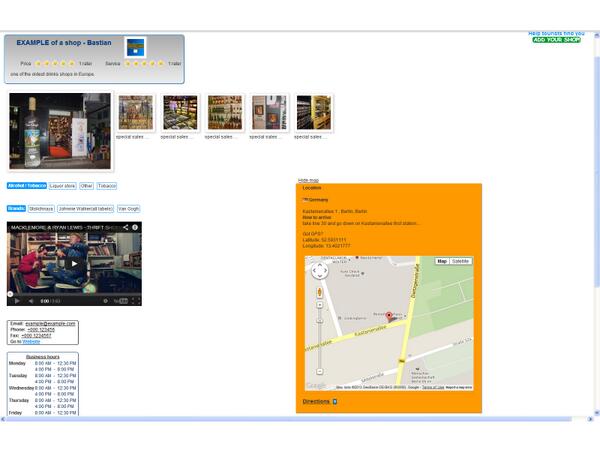Select the Alcohol / Tobacco category tag
This screenshot has height=450, width=600.
click(27, 186)
